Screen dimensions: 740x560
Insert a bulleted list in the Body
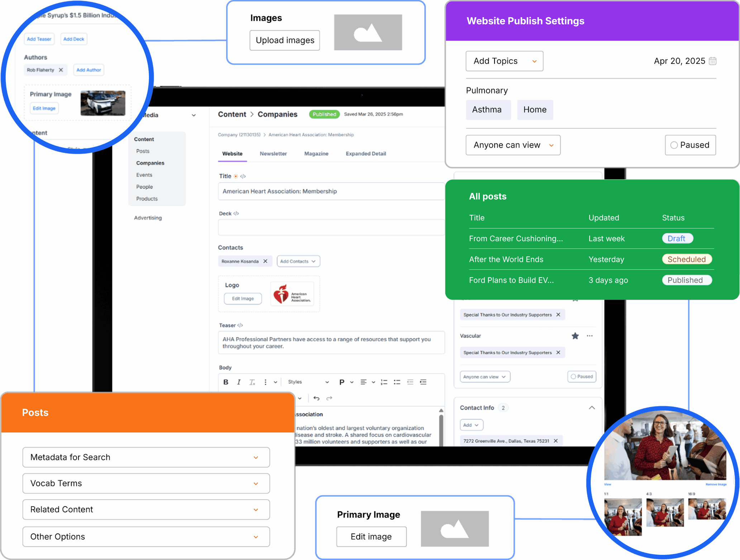(x=397, y=382)
